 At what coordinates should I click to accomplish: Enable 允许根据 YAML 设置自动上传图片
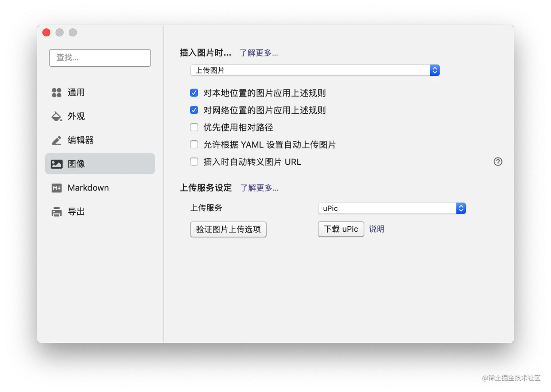194,145
